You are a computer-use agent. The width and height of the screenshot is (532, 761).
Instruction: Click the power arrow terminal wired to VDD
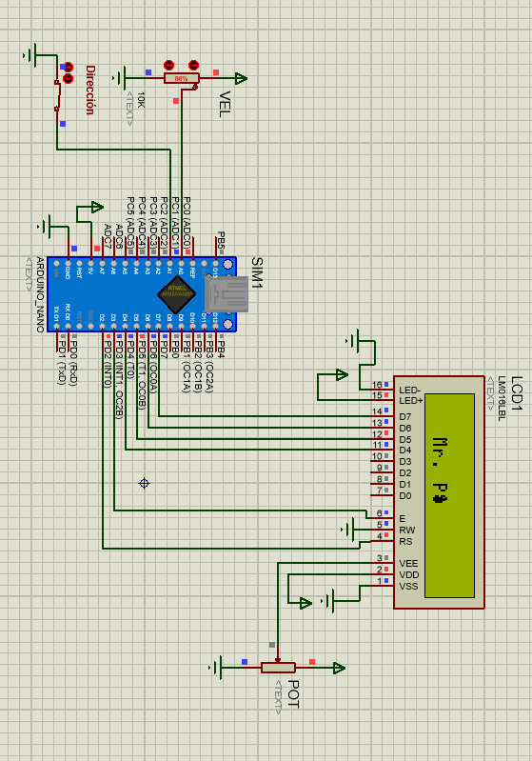pos(305,603)
